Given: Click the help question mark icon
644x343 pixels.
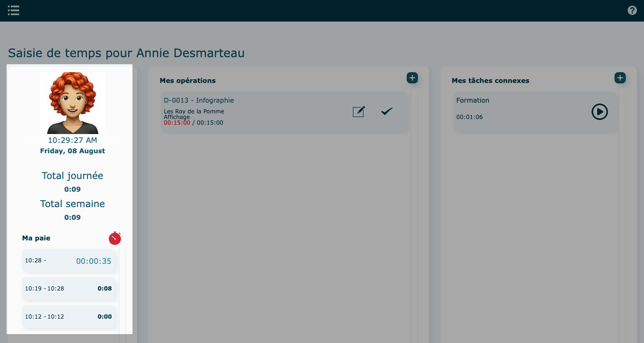Looking at the screenshot, I should (632, 10).
